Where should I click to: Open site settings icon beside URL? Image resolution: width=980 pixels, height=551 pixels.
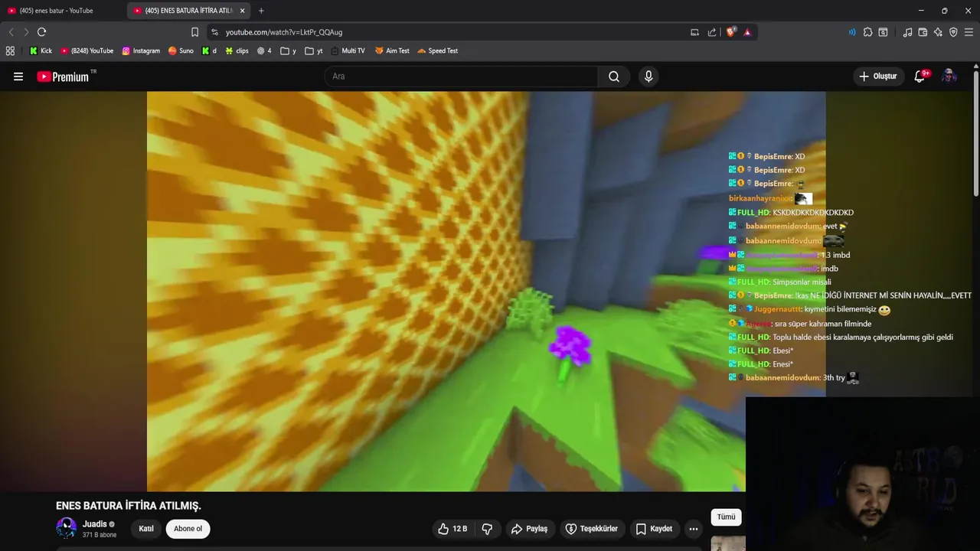pos(214,32)
